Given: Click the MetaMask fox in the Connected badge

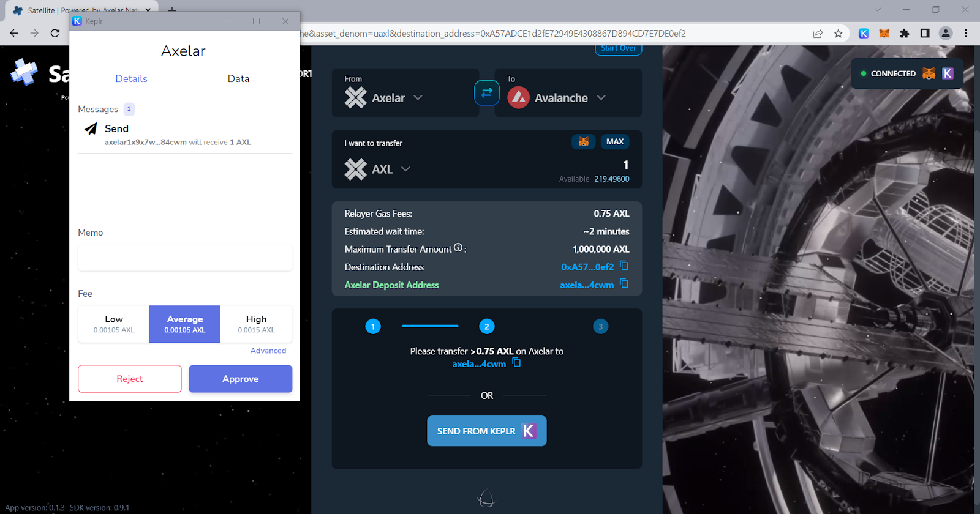Looking at the screenshot, I should [x=929, y=73].
